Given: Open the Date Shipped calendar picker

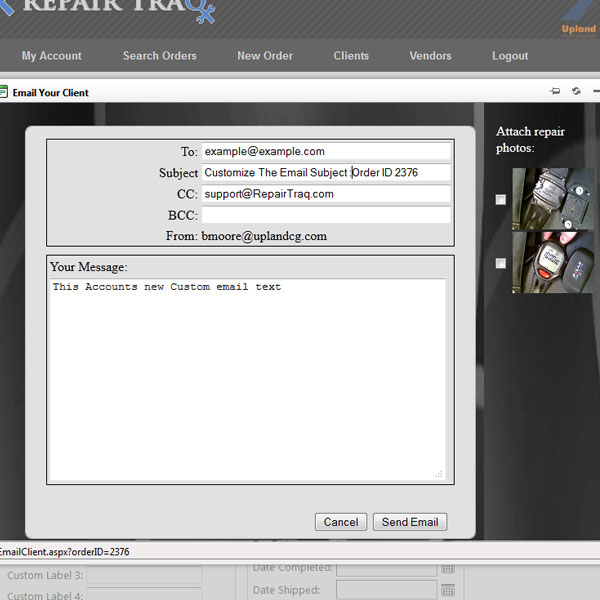Looking at the screenshot, I should click(x=448, y=590).
